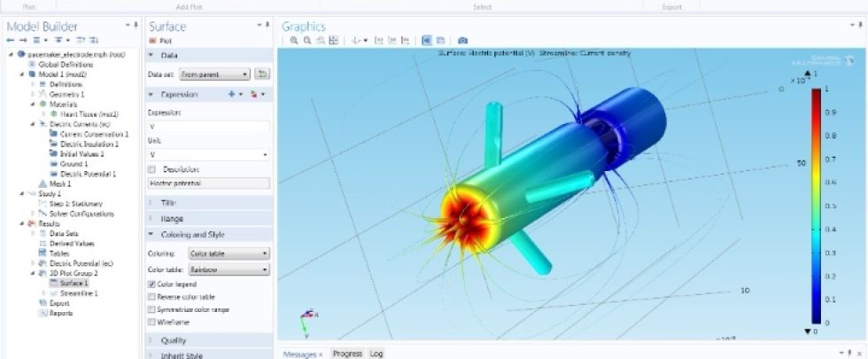Collapse the 3D Plot Group 2 node
Viewport: 868px width, 359px height.
click(34, 274)
